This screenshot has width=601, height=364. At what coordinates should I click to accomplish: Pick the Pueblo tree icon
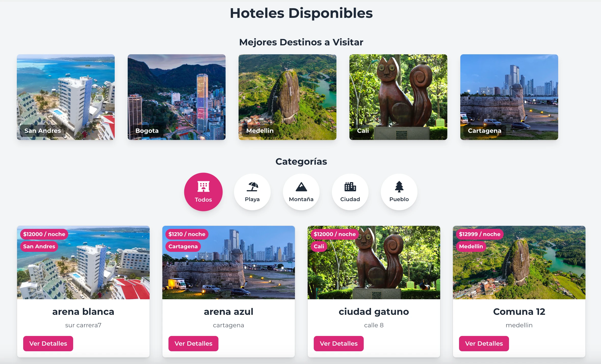(399, 187)
